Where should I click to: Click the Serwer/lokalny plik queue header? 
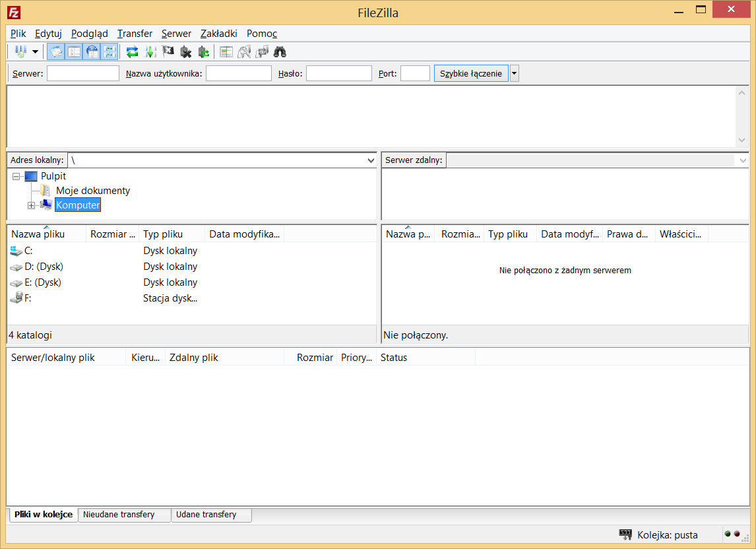point(67,358)
